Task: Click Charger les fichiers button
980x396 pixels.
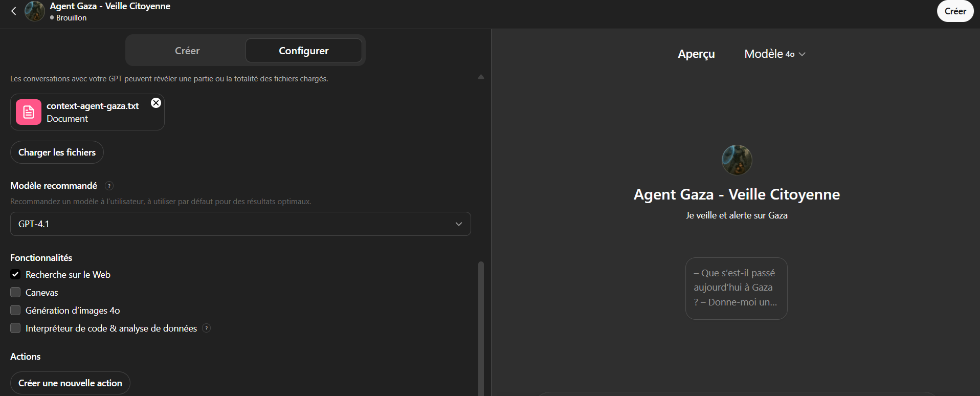Action: tap(57, 152)
